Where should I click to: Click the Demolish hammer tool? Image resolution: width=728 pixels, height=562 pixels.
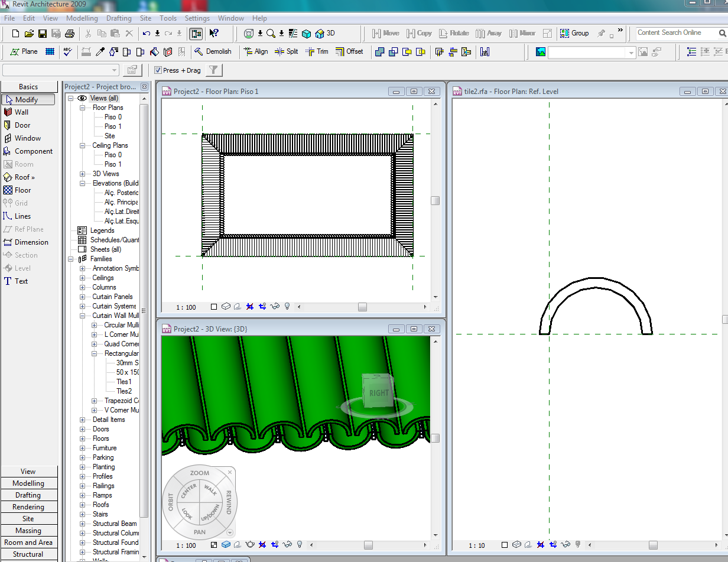coord(213,51)
